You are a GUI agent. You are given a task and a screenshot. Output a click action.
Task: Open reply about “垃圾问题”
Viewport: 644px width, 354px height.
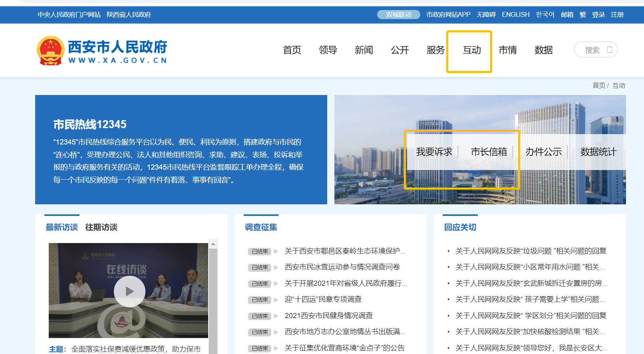pos(531,251)
